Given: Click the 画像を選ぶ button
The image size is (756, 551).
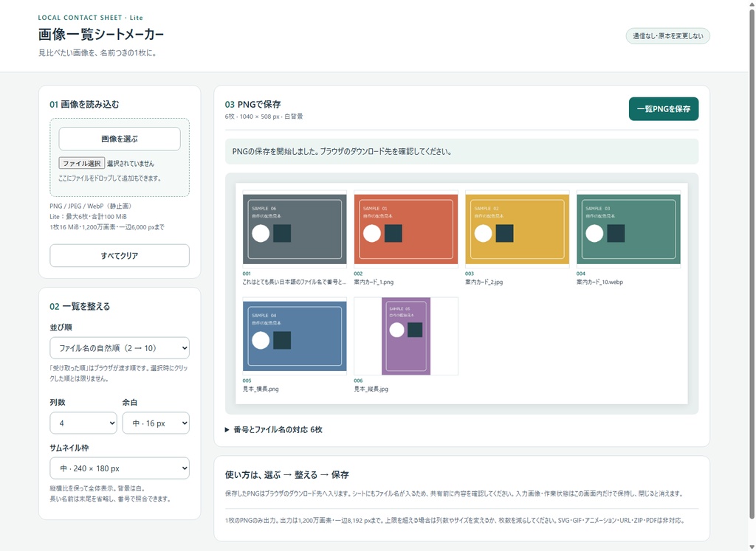Looking at the screenshot, I should (120, 139).
